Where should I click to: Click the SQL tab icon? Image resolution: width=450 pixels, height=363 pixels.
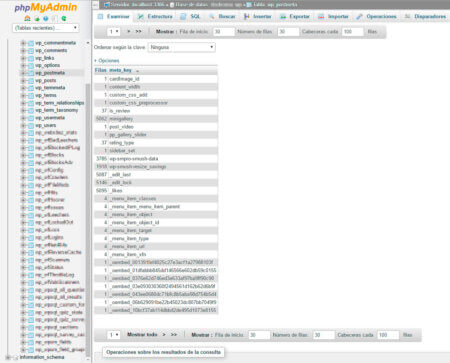[x=183, y=16]
